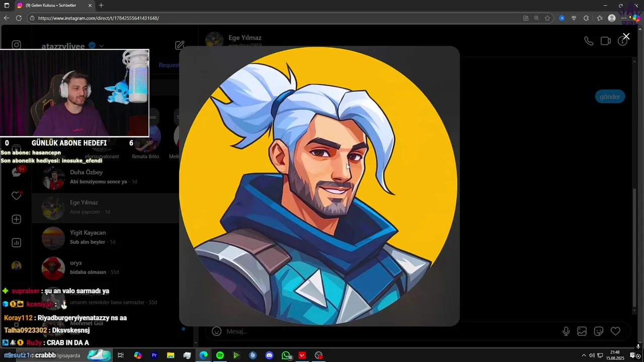
Task: Click the enlarged profile avatar image
Action: (x=319, y=186)
